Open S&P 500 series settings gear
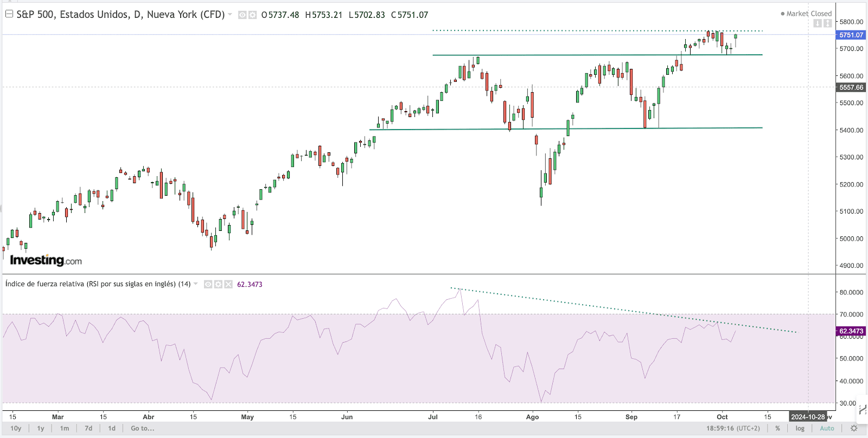 (252, 15)
